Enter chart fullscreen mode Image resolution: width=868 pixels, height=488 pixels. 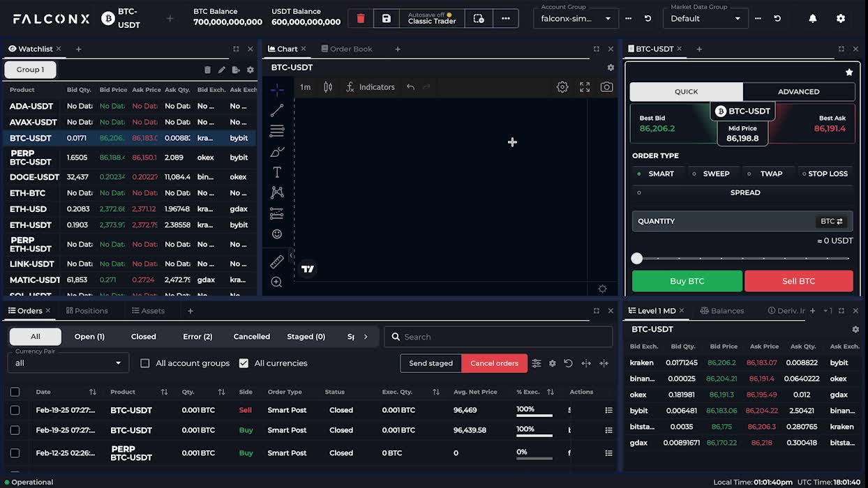(585, 87)
